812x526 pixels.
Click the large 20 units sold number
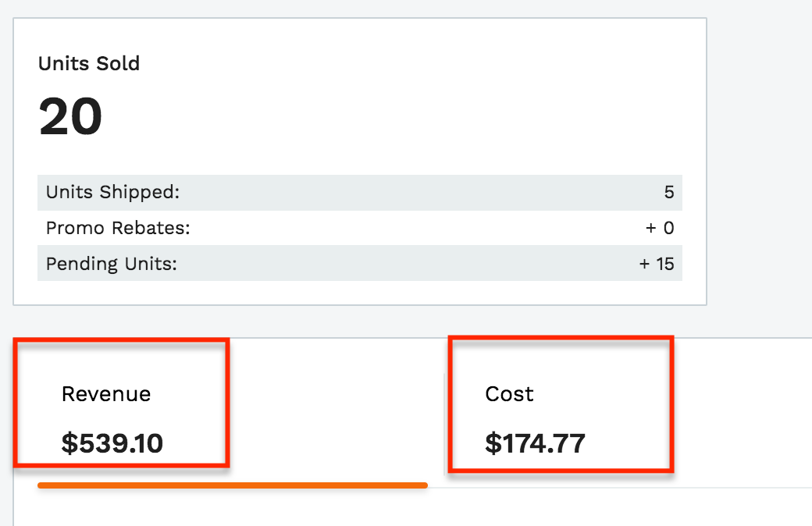[70, 117]
